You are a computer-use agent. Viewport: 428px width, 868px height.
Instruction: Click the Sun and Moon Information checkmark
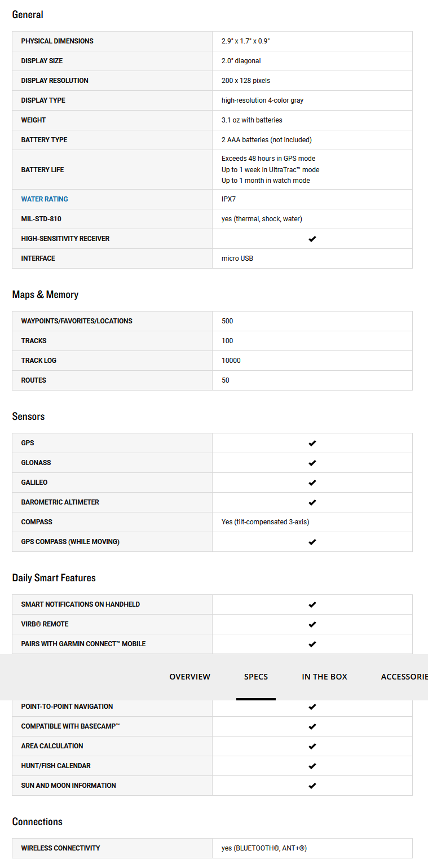click(x=312, y=786)
